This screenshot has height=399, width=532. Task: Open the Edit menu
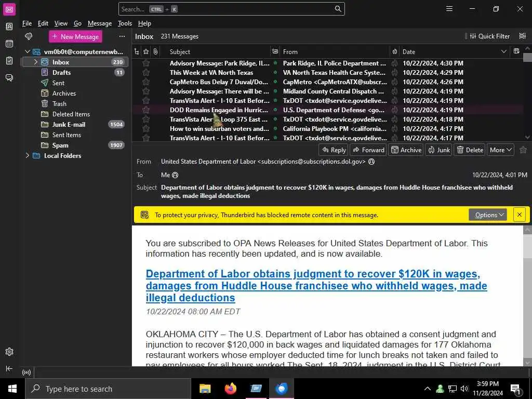(43, 23)
